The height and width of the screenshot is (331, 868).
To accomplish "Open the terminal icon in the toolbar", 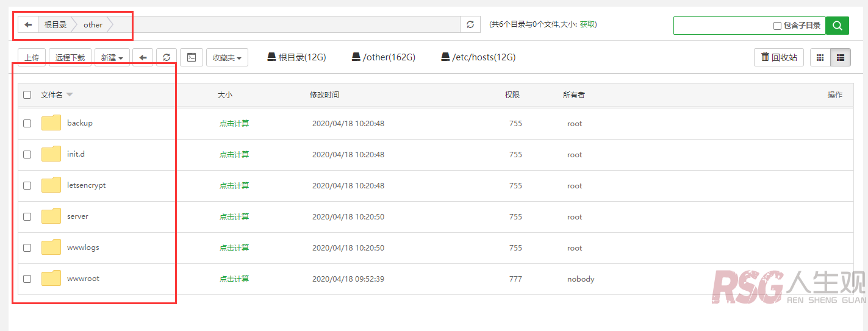I will coord(192,57).
